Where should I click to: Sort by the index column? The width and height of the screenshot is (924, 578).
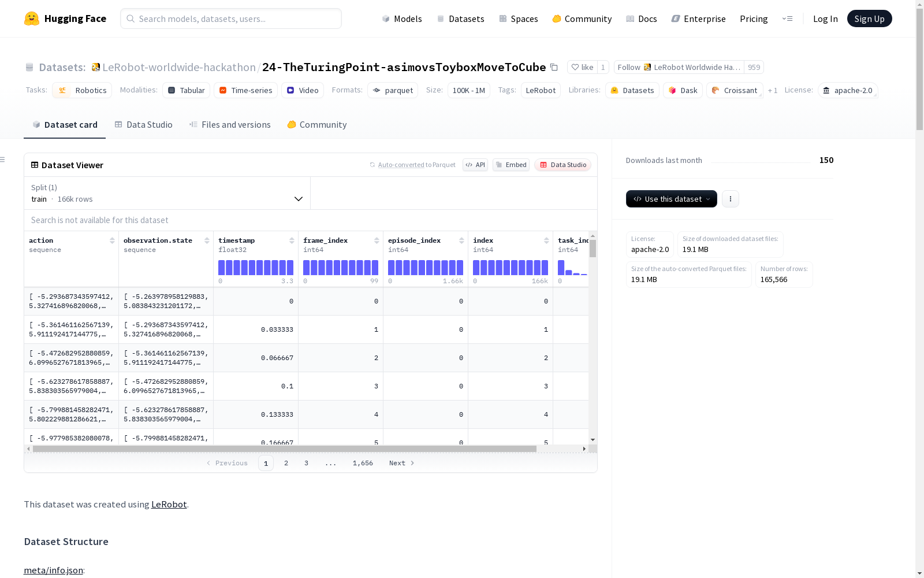click(x=546, y=240)
